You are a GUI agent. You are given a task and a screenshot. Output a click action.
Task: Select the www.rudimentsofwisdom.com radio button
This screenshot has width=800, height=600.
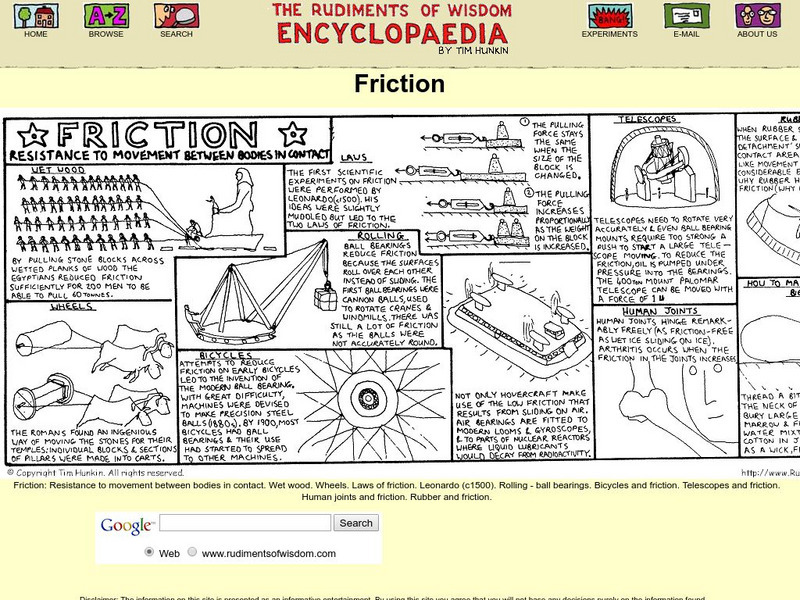189,553
